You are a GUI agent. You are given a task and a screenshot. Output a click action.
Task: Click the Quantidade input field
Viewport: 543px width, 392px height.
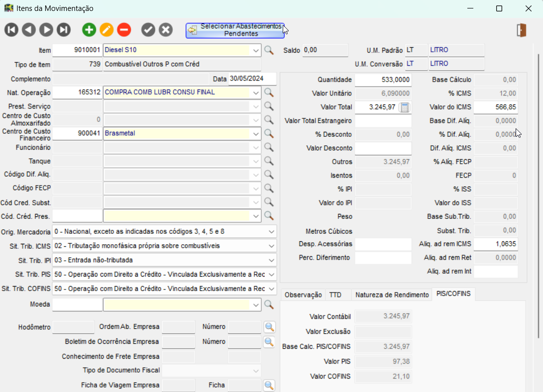click(383, 80)
